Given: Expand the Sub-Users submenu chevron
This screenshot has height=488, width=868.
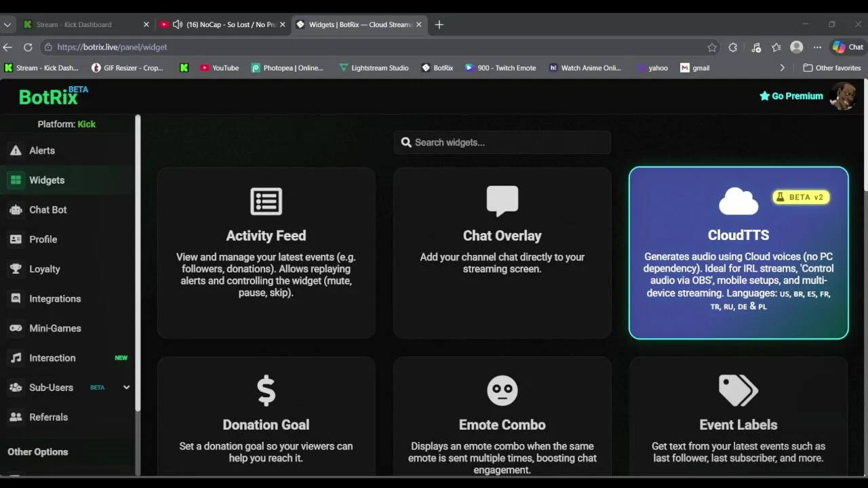Looking at the screenshot, I should point(126,388).
